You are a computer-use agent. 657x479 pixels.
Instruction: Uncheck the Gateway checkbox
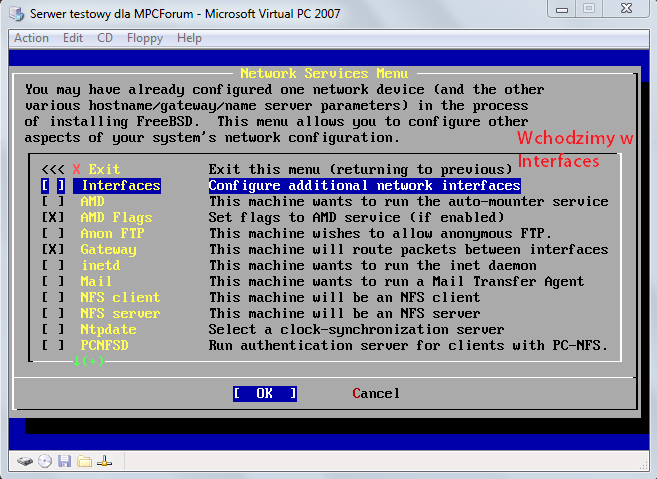pos(53,249)
